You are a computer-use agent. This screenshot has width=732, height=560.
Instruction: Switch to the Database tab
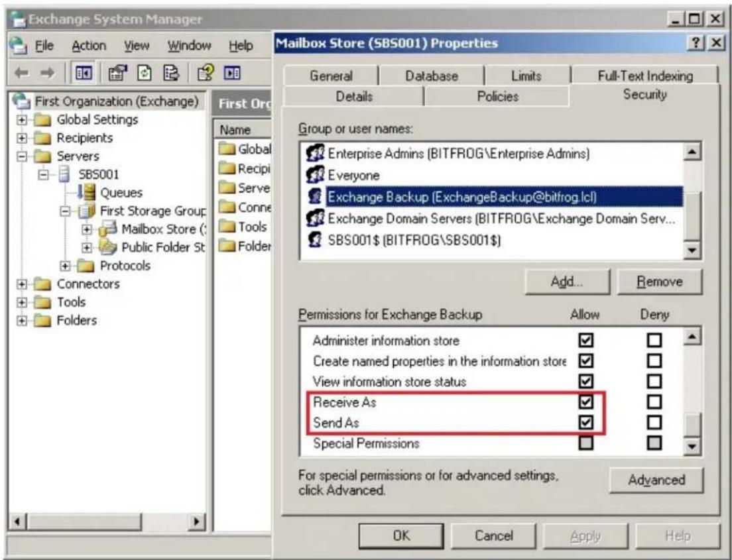coord(432,76)
